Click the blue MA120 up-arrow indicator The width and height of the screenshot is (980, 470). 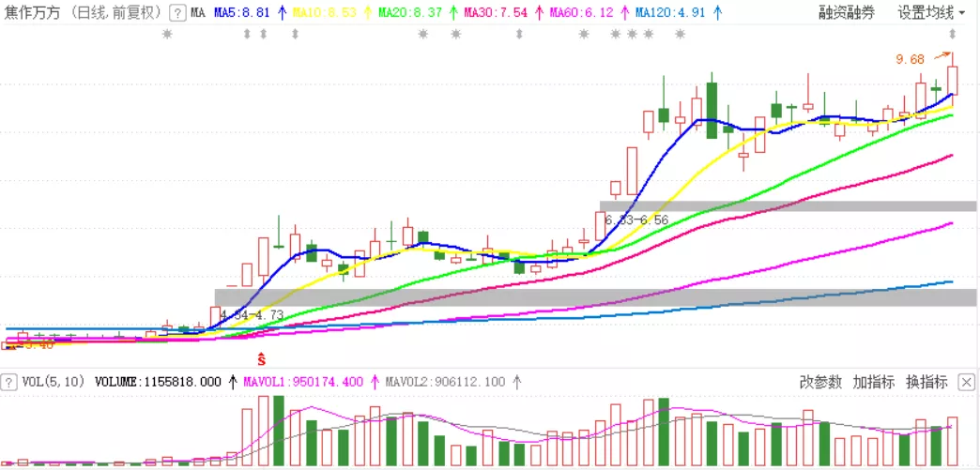tap(717, 12)
